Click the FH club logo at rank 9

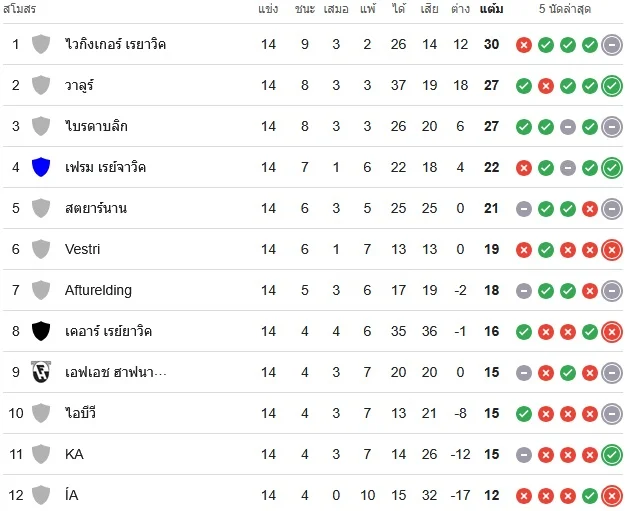41,372
